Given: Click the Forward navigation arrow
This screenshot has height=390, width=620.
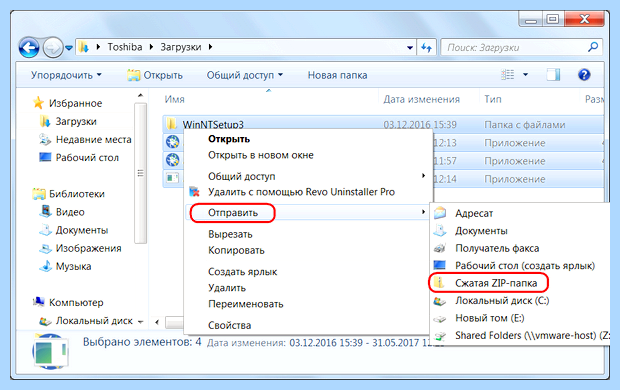Looking at the screenshot, I should [53, 48].
